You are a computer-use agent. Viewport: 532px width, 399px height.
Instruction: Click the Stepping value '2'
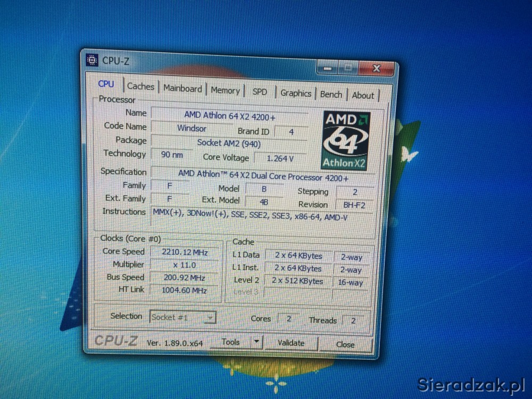[x=355, y=192]
